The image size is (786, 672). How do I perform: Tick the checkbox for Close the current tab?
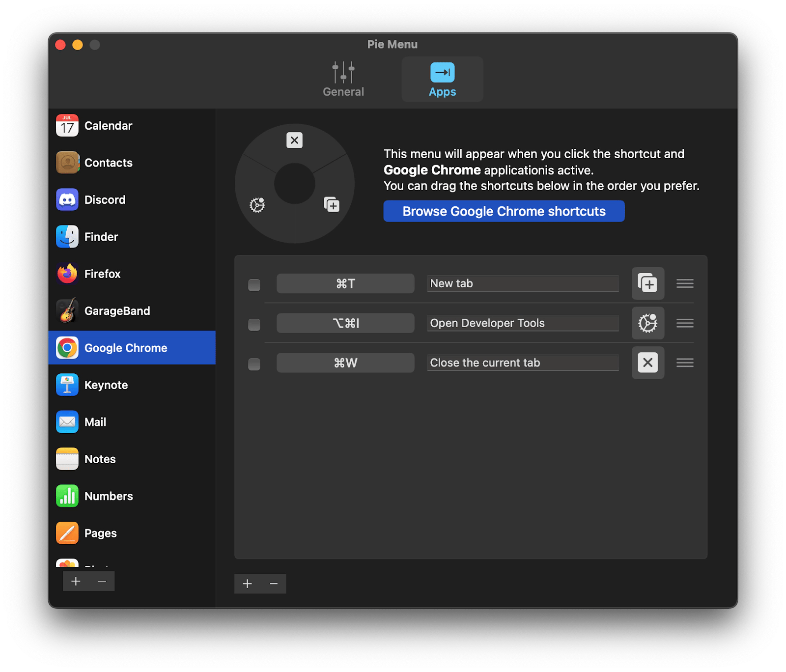(254, 364)
